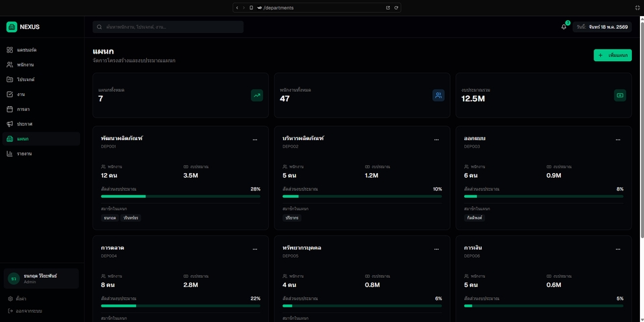Open รายงาน reports chart item
The height and width of the screenshot is (322, 644).
pos(41,154)
